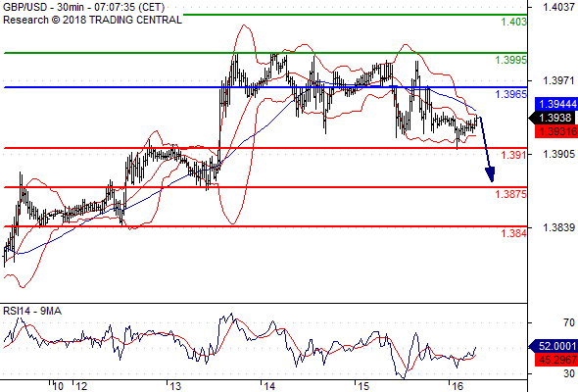Click the date 16 on time axis
The image size is (578, 392).
(x=458, y=386)
